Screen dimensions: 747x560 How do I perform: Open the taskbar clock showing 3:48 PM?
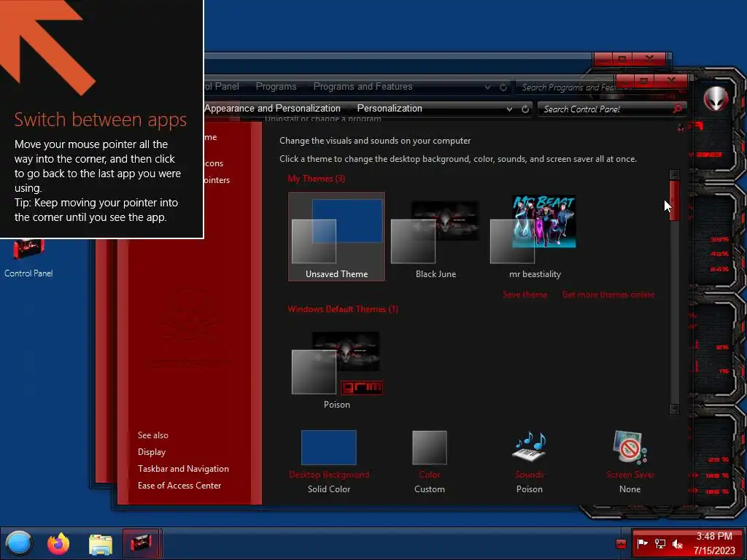coord(714,543)
